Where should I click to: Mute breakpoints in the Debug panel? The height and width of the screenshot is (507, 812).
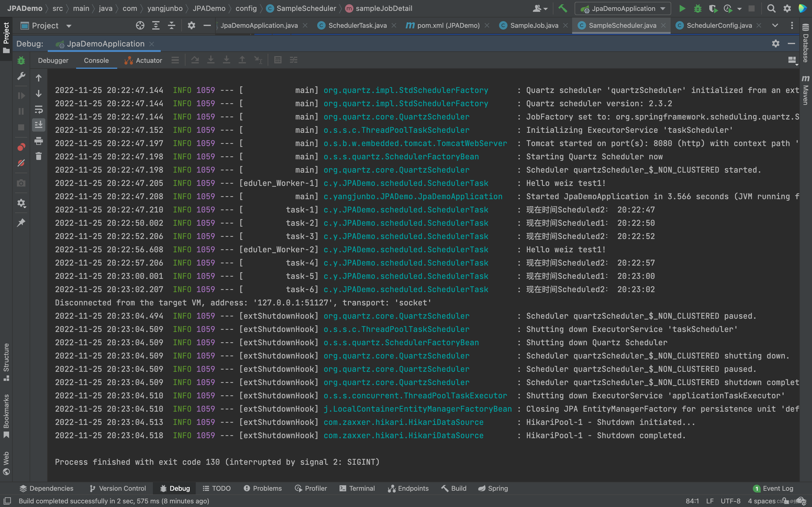[x=21, y=163]
